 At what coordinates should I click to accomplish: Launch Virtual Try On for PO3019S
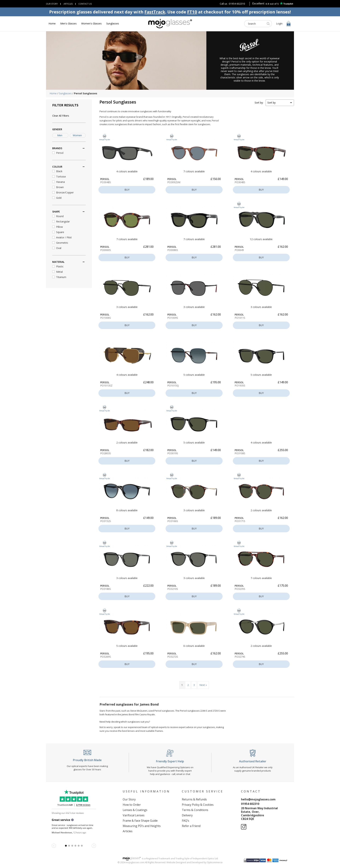pyautogui.click(x=172, y=408)
